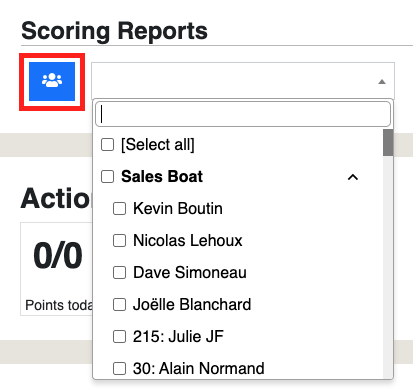
Task: Toggle the Joëlle Blanchard checkbox
Action: pyautogui.click(x=119, y=305)
